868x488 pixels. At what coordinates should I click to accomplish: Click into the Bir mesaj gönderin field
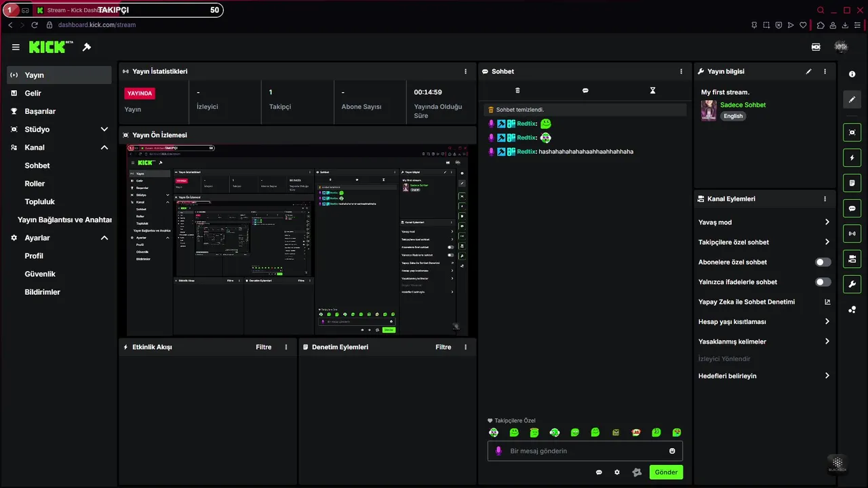(x=585, y=451)
